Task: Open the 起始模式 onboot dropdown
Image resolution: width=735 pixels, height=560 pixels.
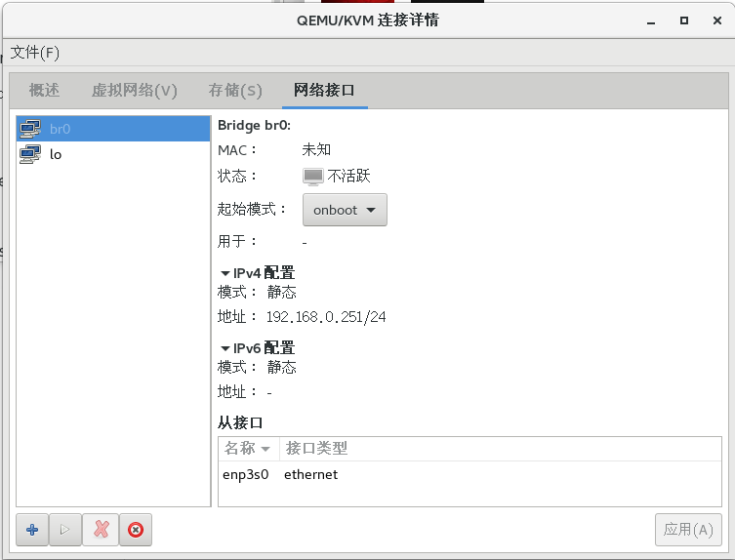Action: 345,210
